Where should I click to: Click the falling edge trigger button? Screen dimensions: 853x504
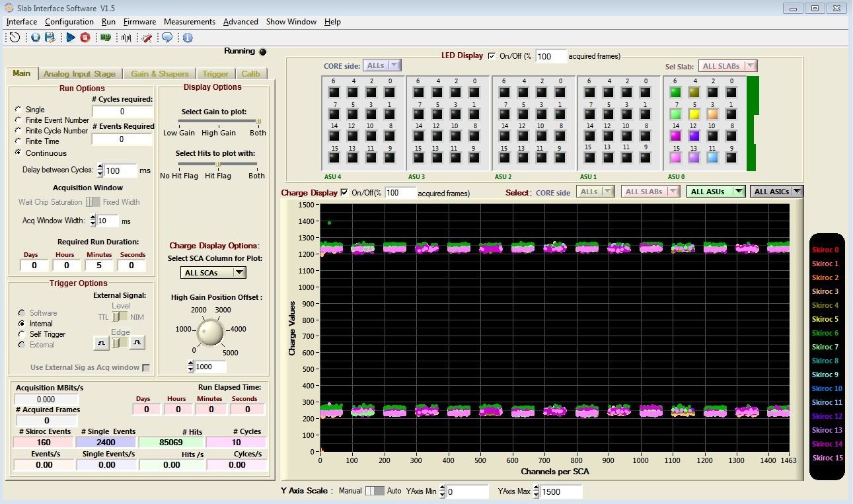(137, 343)
